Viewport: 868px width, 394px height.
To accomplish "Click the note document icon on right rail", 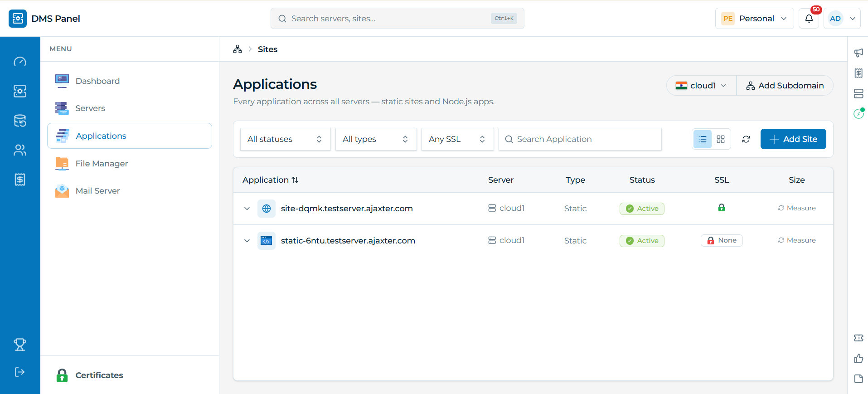I will (858, 379).
